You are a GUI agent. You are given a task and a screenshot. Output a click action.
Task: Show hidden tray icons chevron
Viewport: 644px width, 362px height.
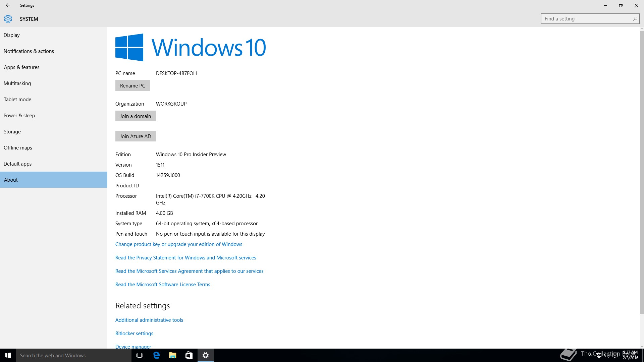[590, 355]
